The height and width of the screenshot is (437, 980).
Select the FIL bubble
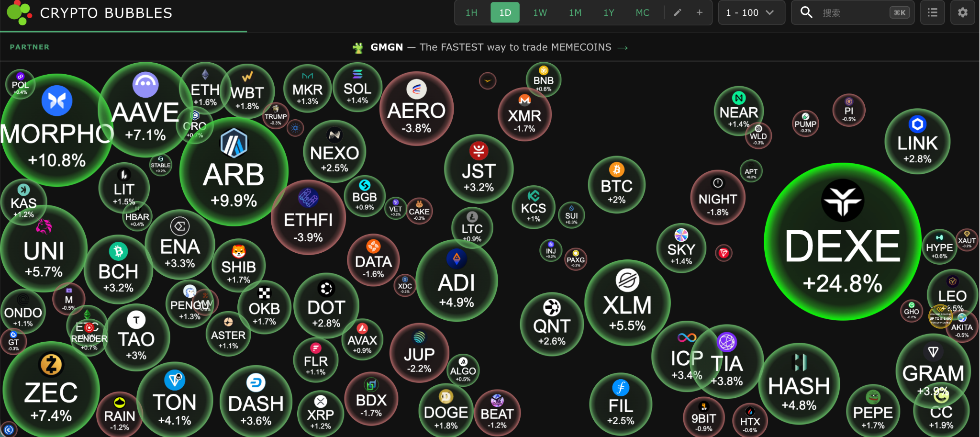coord(621,404)
